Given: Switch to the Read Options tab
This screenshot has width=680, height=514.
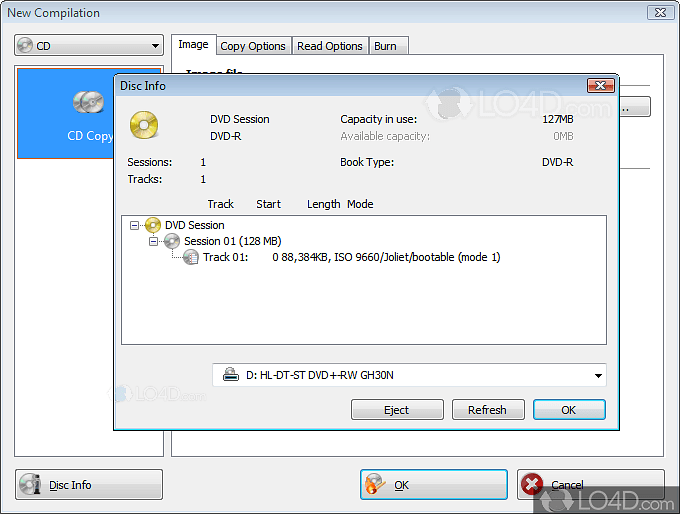Looking at the screenshot, I should 330,46.
